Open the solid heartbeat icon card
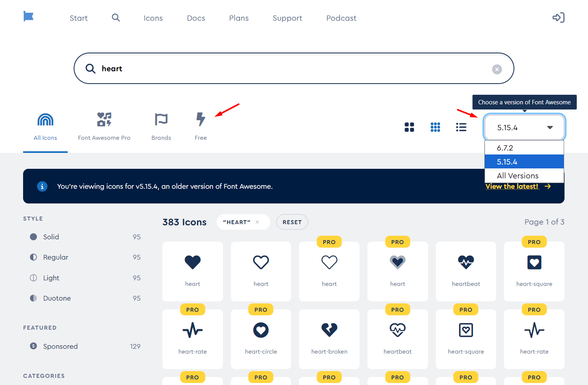588x385 pixels. coord(466,272)
